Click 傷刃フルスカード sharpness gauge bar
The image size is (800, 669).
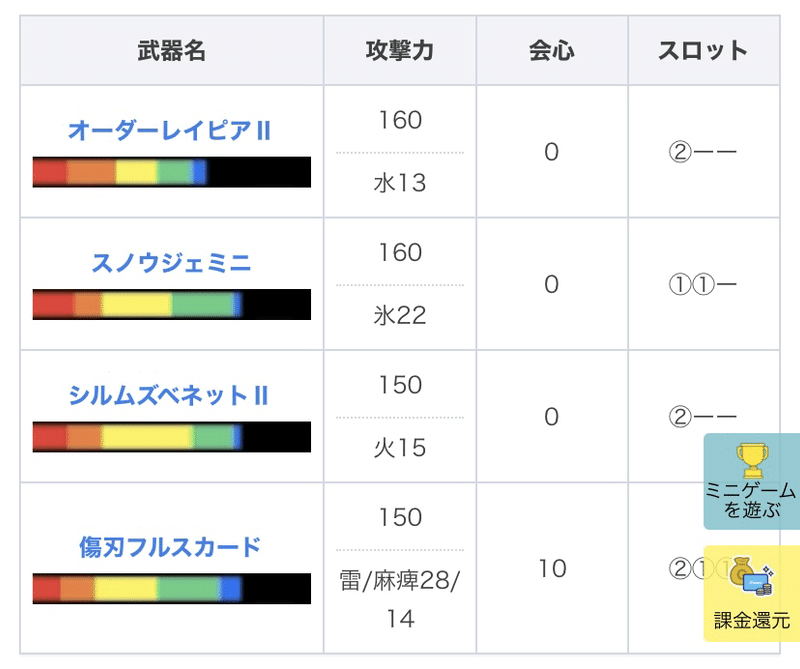(171, 588)
